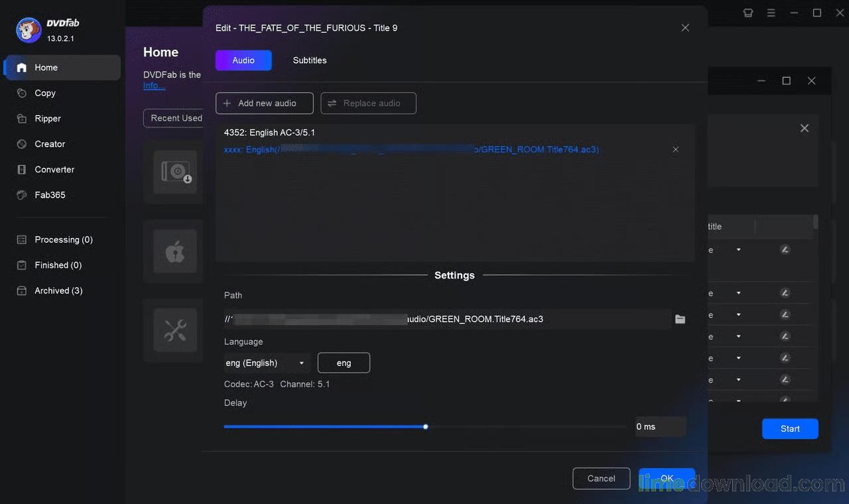Select the 4352: English AC-3/5.1 track
Viewport: 849px width, 504px height.
270,133
